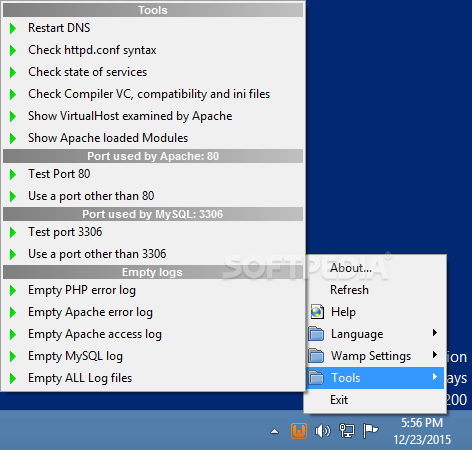
Task: Select Empty Apache error log
Action: click(x=153, y=312)
